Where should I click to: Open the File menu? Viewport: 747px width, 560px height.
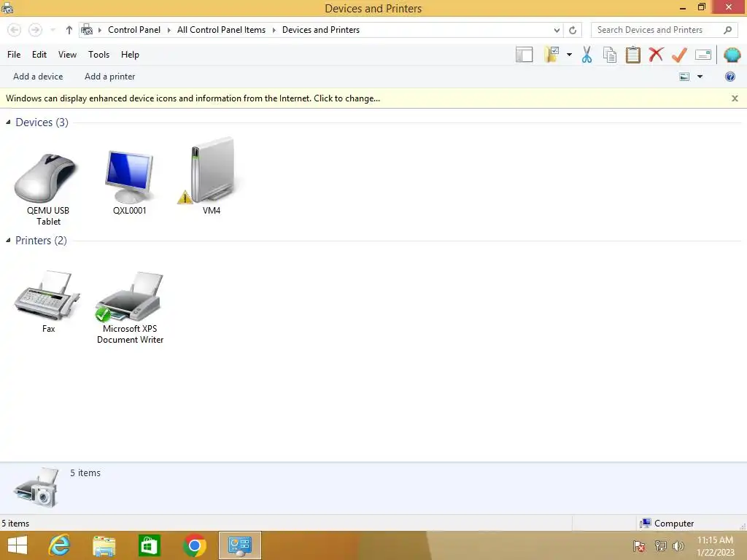point(14,55)
